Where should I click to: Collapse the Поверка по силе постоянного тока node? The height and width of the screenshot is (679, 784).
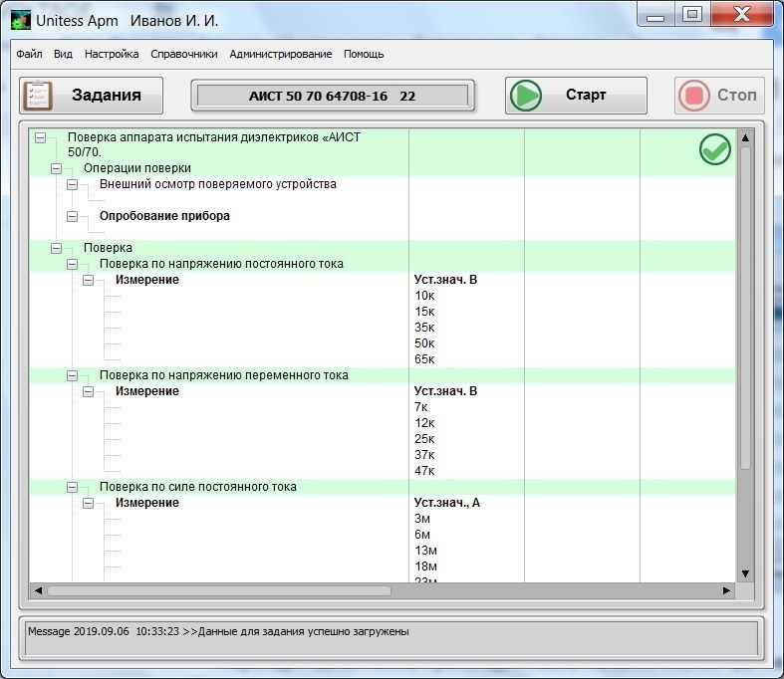72,488
